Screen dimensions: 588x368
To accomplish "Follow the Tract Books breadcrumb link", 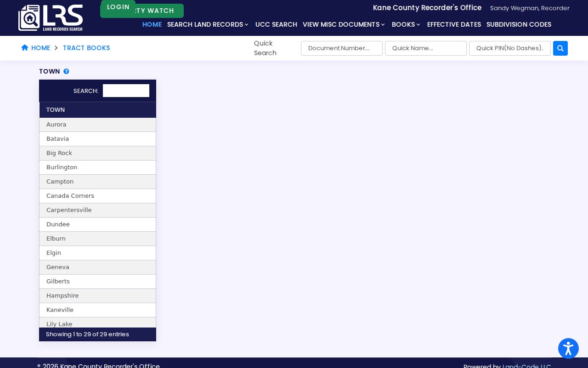I will [86, 48].
